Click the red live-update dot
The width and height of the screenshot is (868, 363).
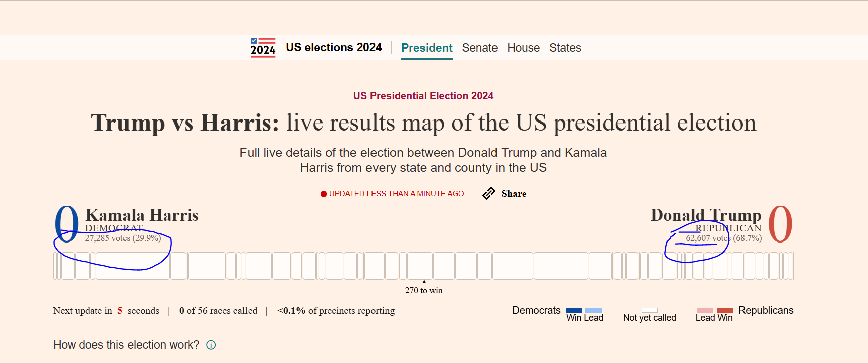point(324,194)
